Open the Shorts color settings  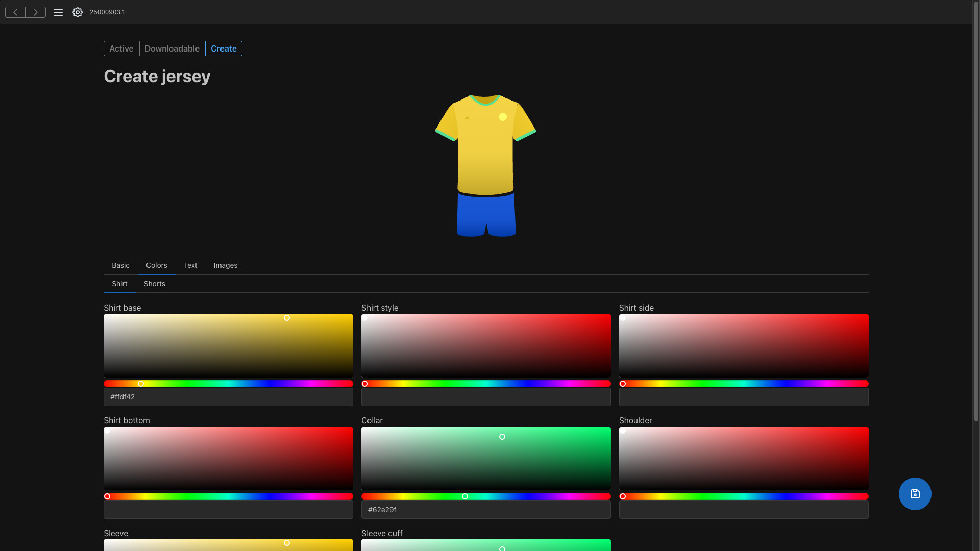tap(154, 284)
